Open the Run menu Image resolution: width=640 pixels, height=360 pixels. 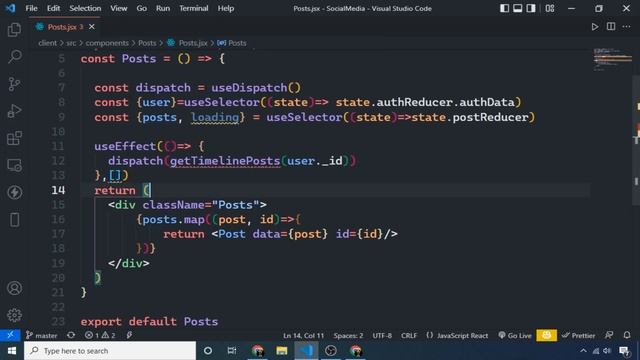(163, 8)
